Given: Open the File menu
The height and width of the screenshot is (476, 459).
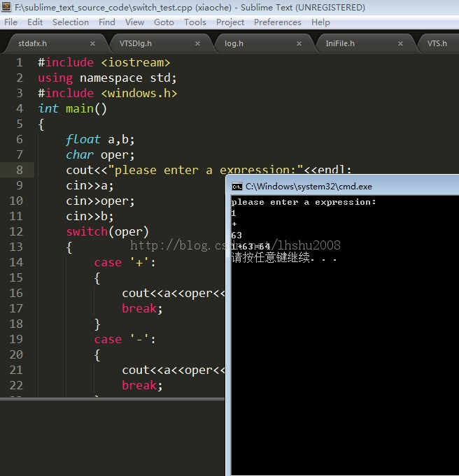Looking at the screenshot, I should pos(11,22).
